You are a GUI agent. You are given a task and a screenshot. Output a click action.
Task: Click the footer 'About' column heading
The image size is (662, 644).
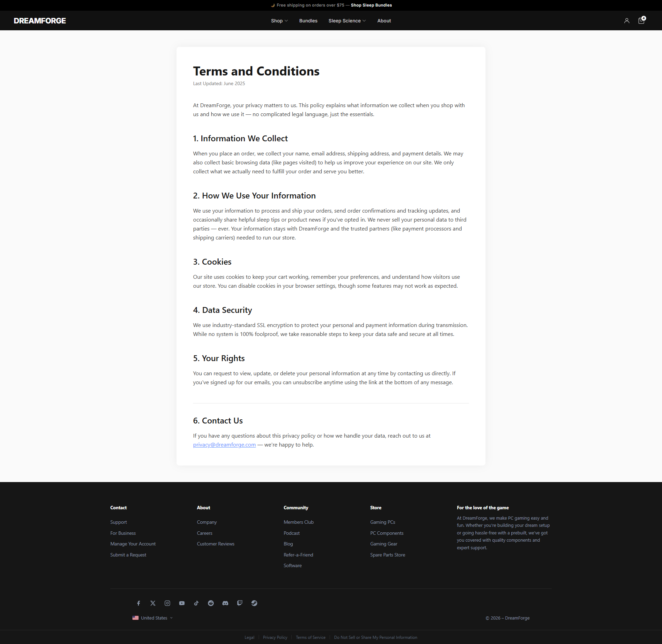coord(203,508)
